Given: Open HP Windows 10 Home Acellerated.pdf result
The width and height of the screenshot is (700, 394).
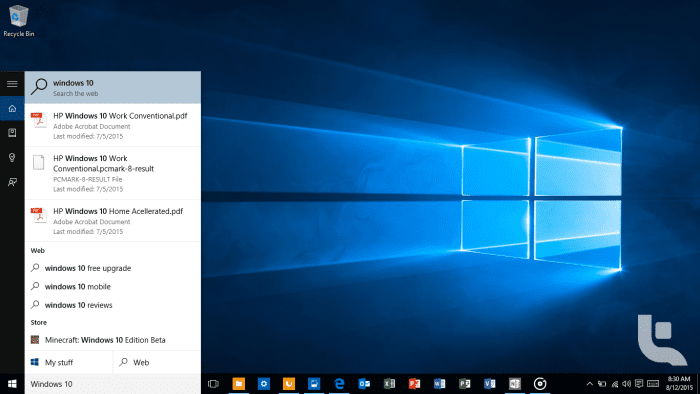Looking at the screenshot, I should tap(112, 221).
